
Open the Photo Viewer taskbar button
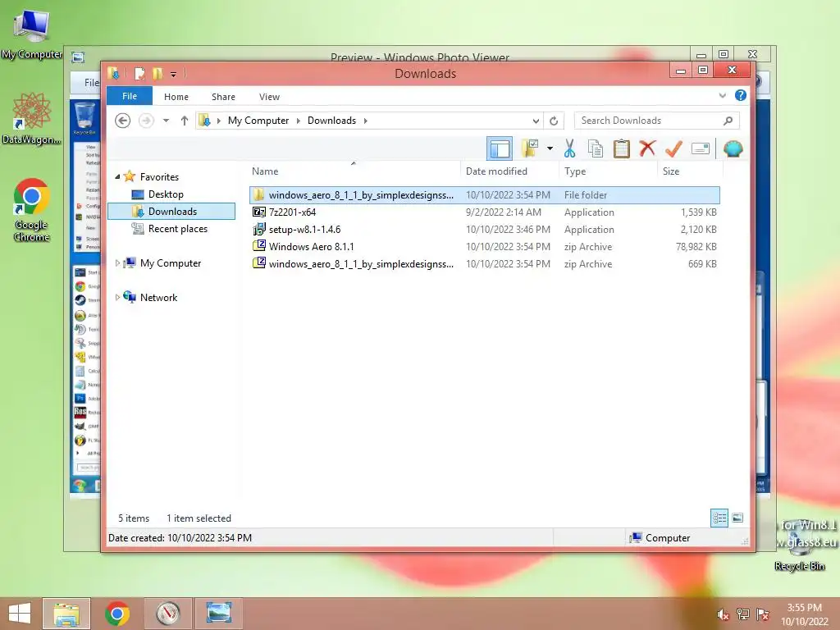click(x=218, y=614)
